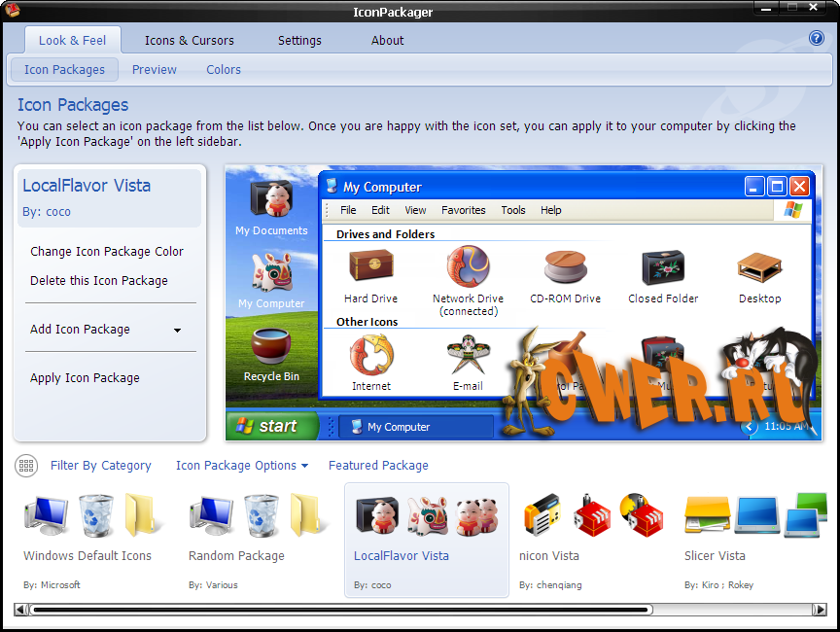Click Apply Icon Package in sidebar
The image size is (840, 632).
click(85, 378)
